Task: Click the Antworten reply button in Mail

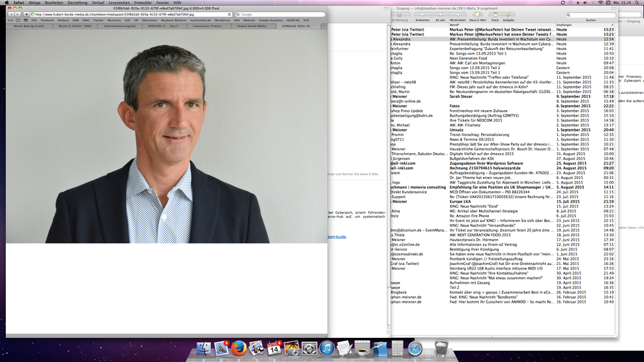Action: click(x=422, y=16)
